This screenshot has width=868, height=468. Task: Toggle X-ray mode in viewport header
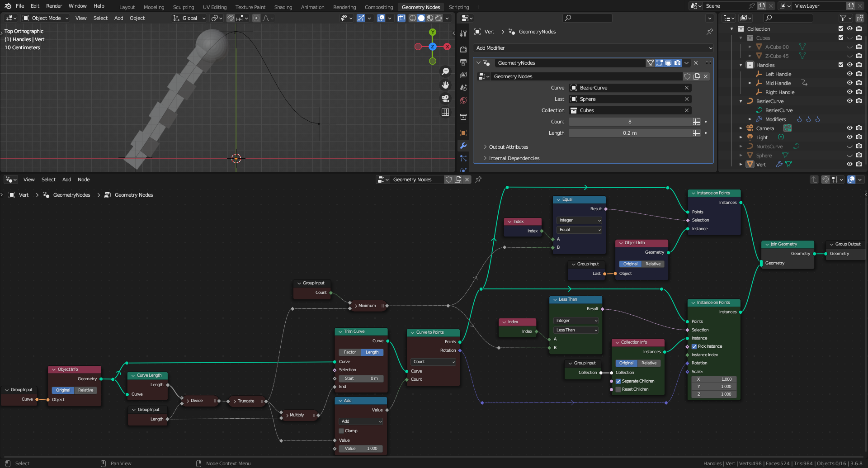click(401, 18)
